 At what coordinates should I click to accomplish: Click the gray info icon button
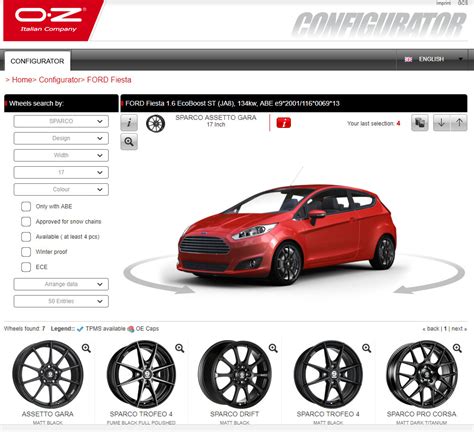(129, 123)
